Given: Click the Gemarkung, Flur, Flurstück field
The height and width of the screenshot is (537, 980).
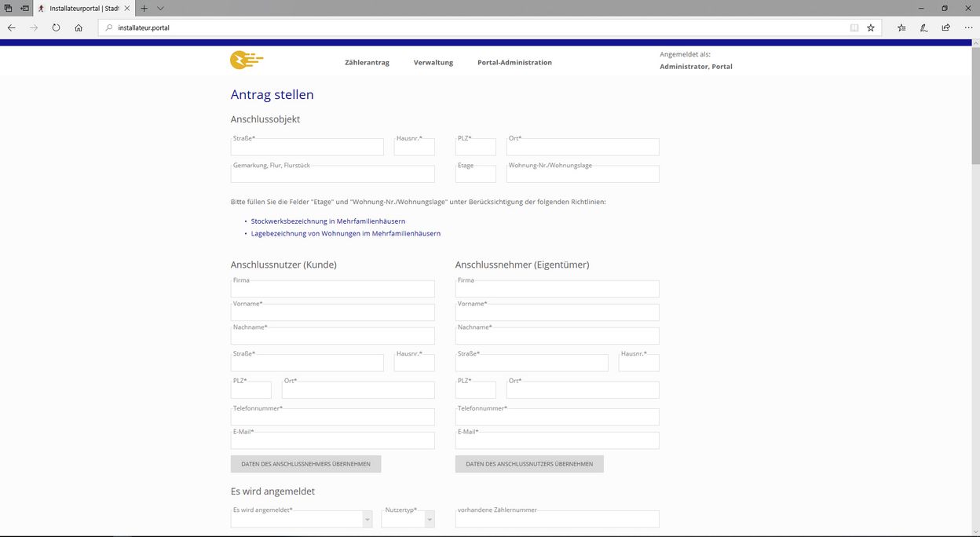Looking at the screenshot, I should pos(332,174).
